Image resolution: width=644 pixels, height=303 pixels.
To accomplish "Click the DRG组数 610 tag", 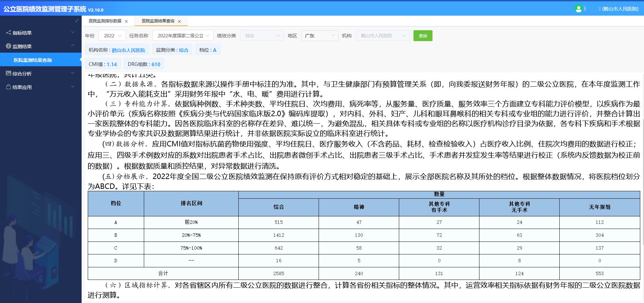I will 144,64.
